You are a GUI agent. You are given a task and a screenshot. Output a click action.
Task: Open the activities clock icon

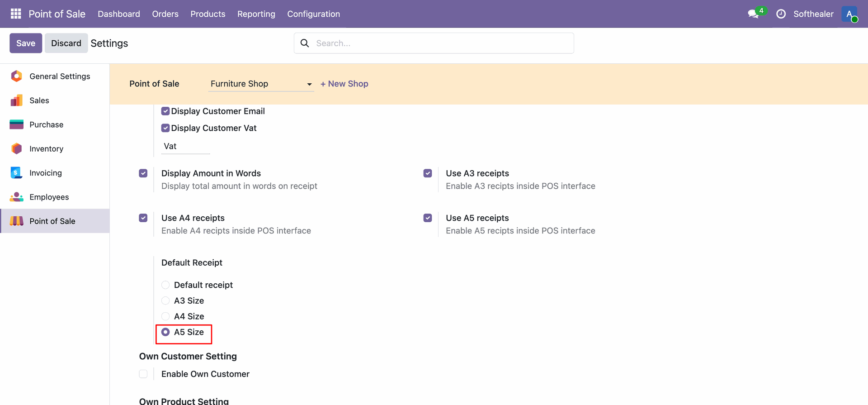click(781, 14)
